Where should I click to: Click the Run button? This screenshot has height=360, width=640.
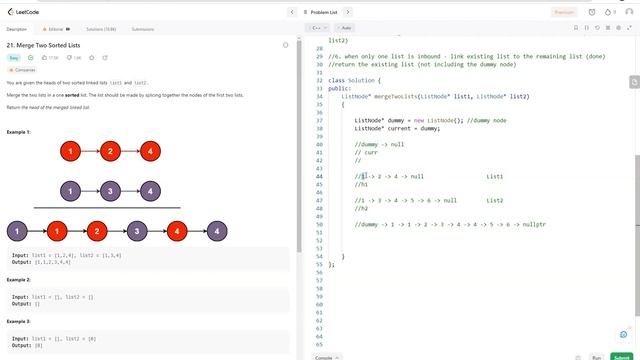pos(597,357)
